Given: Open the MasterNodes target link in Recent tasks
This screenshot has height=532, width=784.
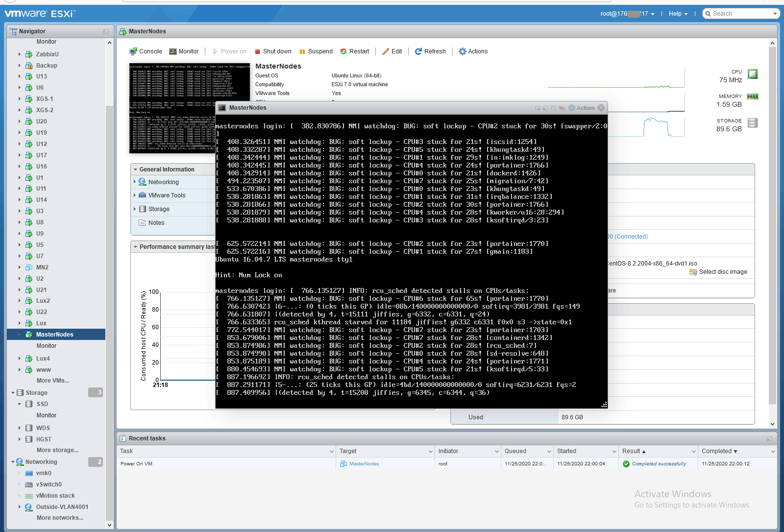Looking at the screenshot, I should (364, 464).
